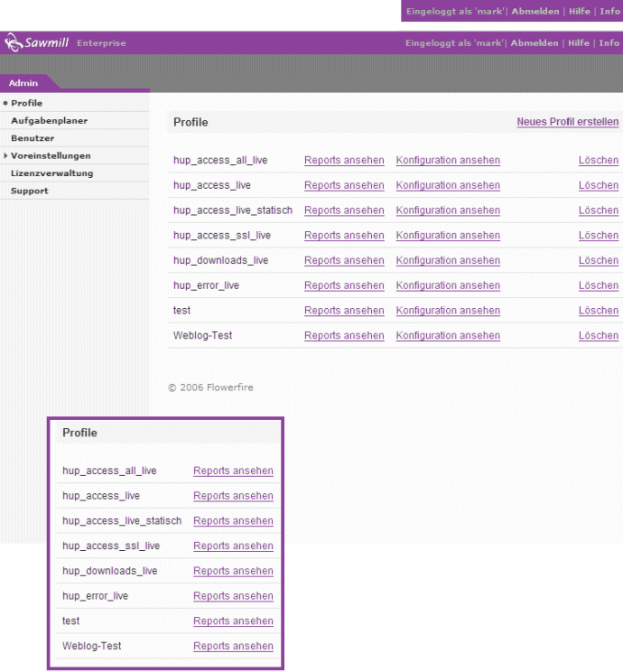The width and height of the screenshot is (623, 672).
Task: Click the Neues Profil erstellen link
Action: click(x=567, y=122)
